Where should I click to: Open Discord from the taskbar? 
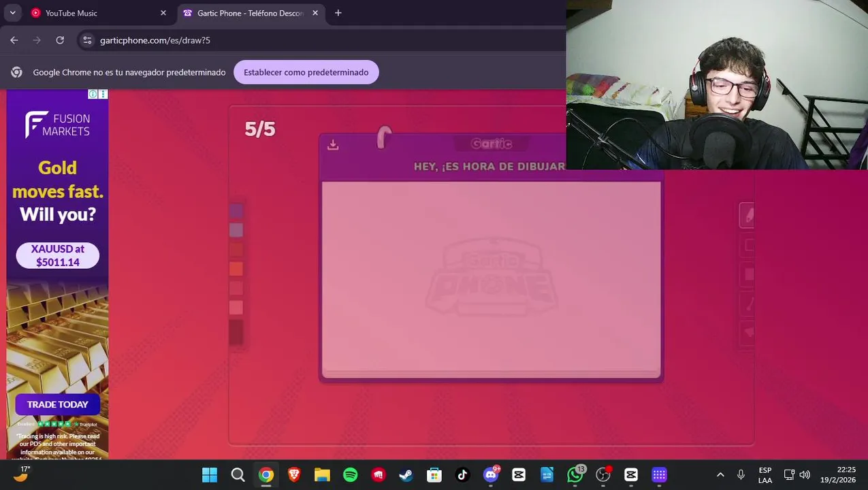click(491, 475)
